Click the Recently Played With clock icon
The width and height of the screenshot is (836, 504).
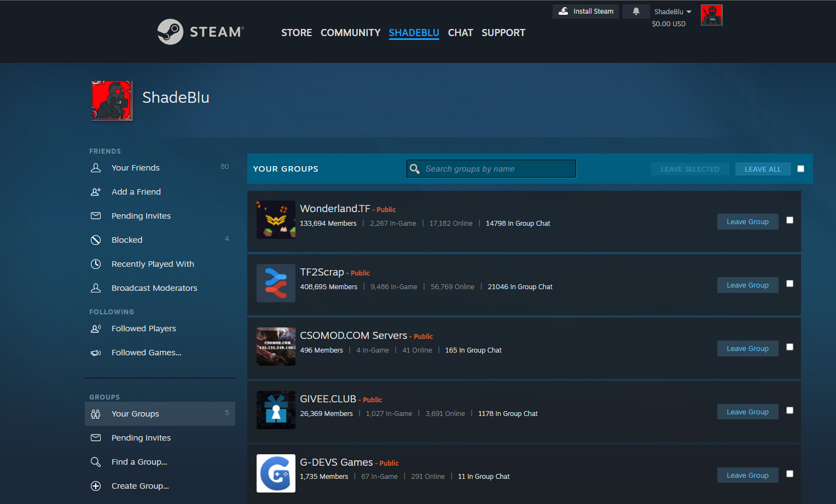[96, 264]
